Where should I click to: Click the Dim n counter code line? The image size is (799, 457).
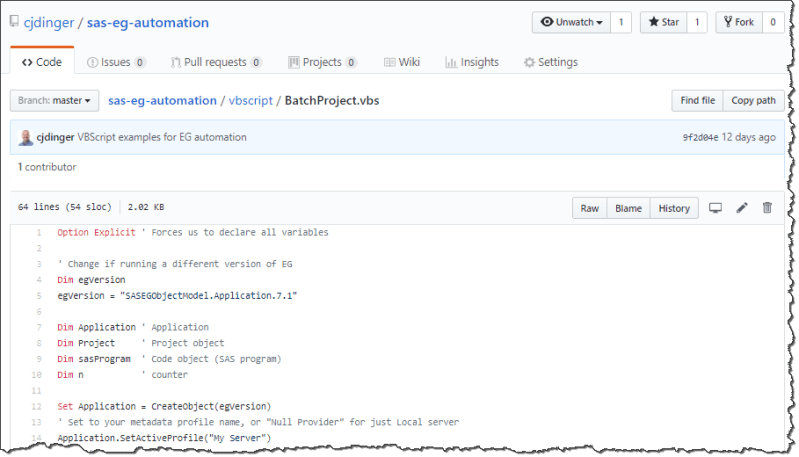tap(122, 374)
